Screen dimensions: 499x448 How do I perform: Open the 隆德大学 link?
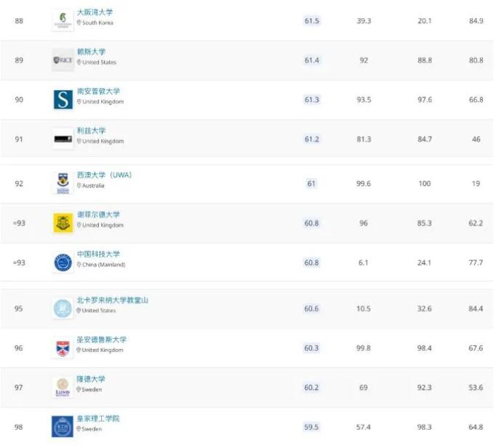tap(91, 379)
